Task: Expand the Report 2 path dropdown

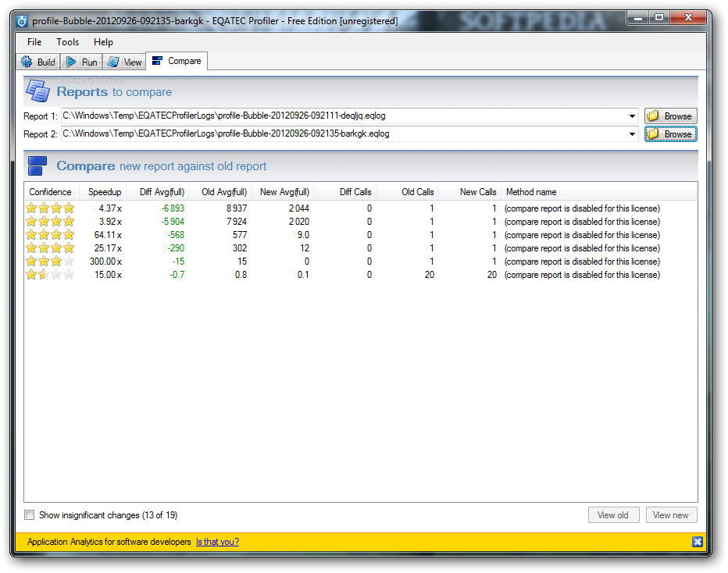Action: [632, 134]
